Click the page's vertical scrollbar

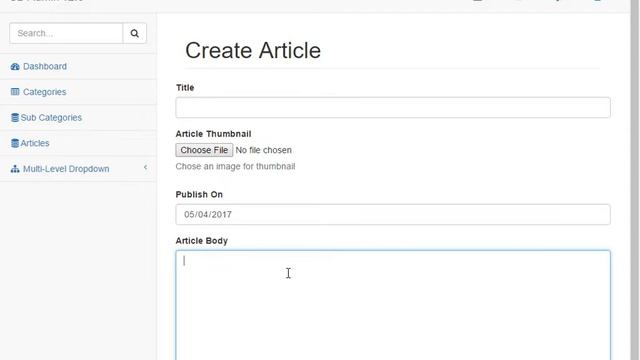coord(635,180)
